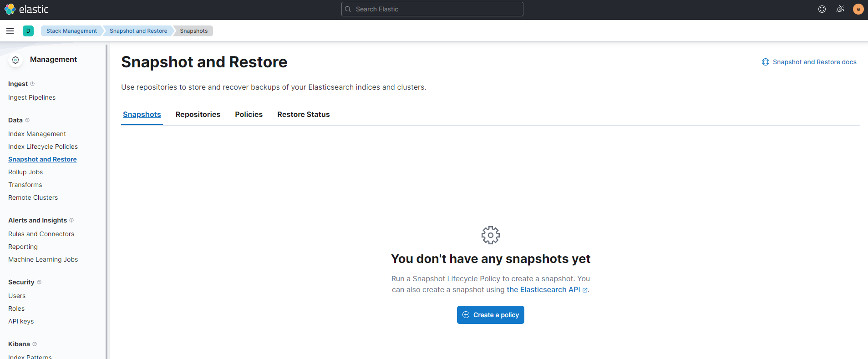Open Rollup Jobs in sidebar

[x=25, y=172]
